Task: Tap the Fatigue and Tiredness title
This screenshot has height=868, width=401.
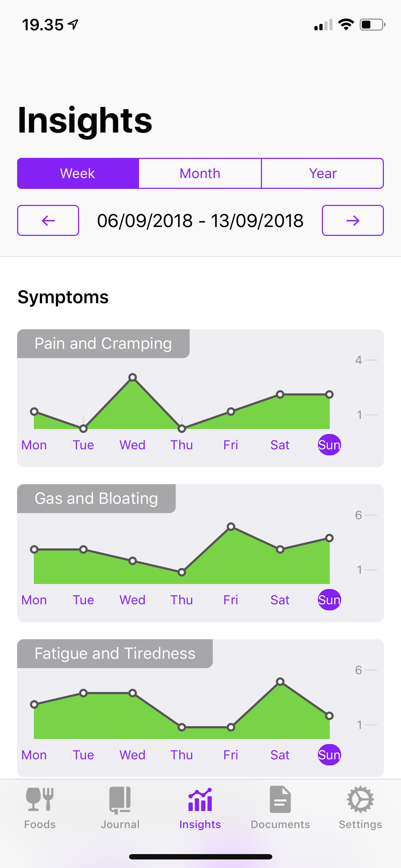Action: [x=115, y=654]
